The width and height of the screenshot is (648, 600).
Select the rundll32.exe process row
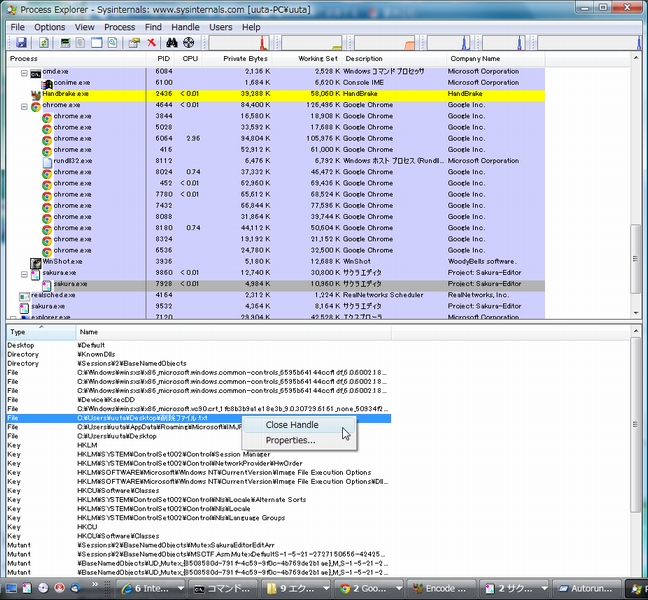coord(276,161)
